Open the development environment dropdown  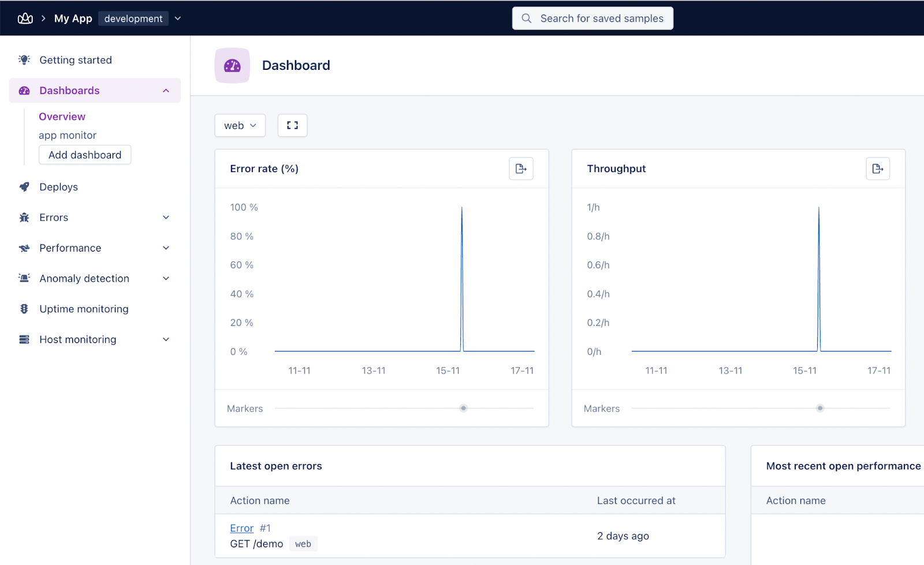click(x=177, y=18)
